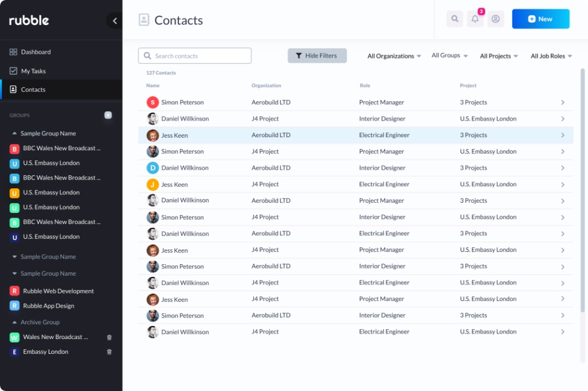Collapse the sidebar with the chevron arrow
588x391 pixels.
[114, 21]
